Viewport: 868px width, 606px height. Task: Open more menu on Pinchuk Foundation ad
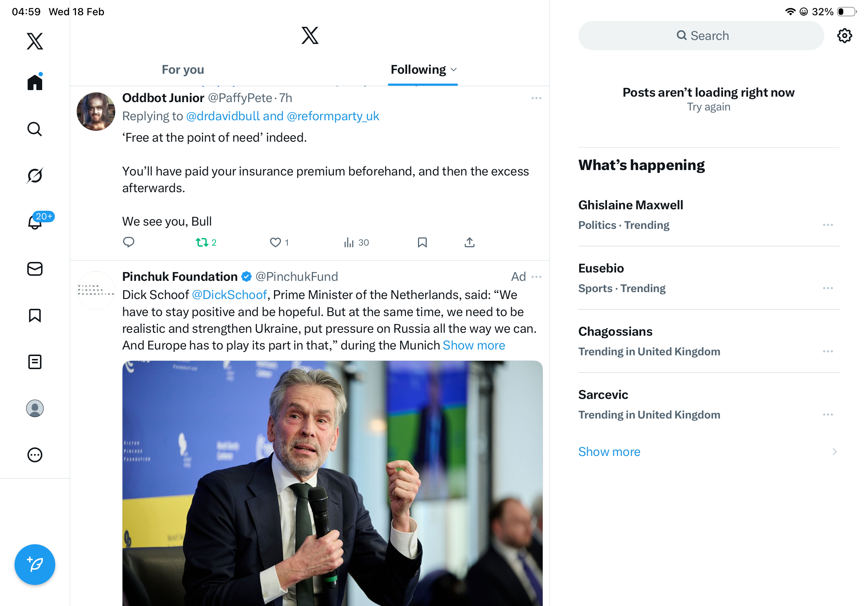(536, 277)
